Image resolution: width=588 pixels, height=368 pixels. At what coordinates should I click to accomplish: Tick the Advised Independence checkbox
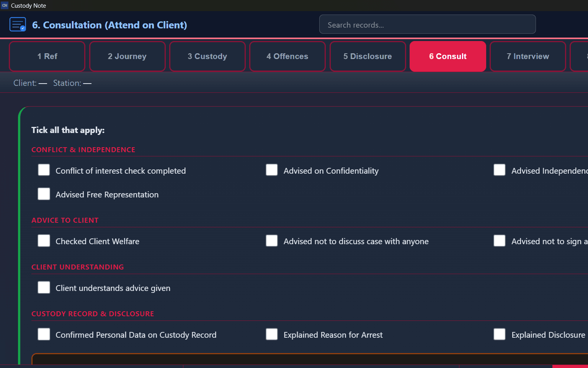[500, 170]
